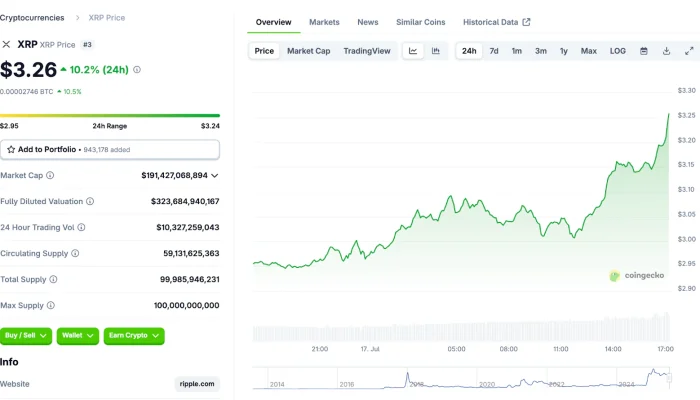Expand the Market Cap value chevron
This screenshot has height=400, width=700.
pos(215,175)
